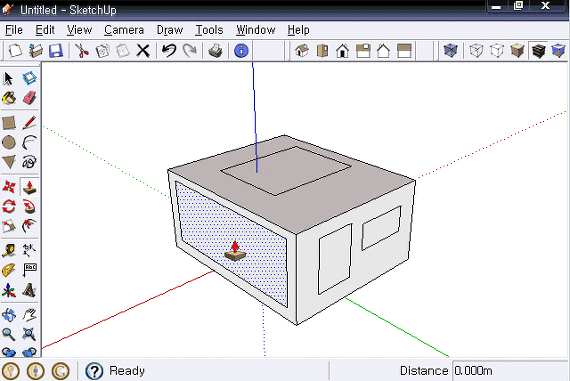
Task: Click the Model Info icon
Action: click(241, 51)
